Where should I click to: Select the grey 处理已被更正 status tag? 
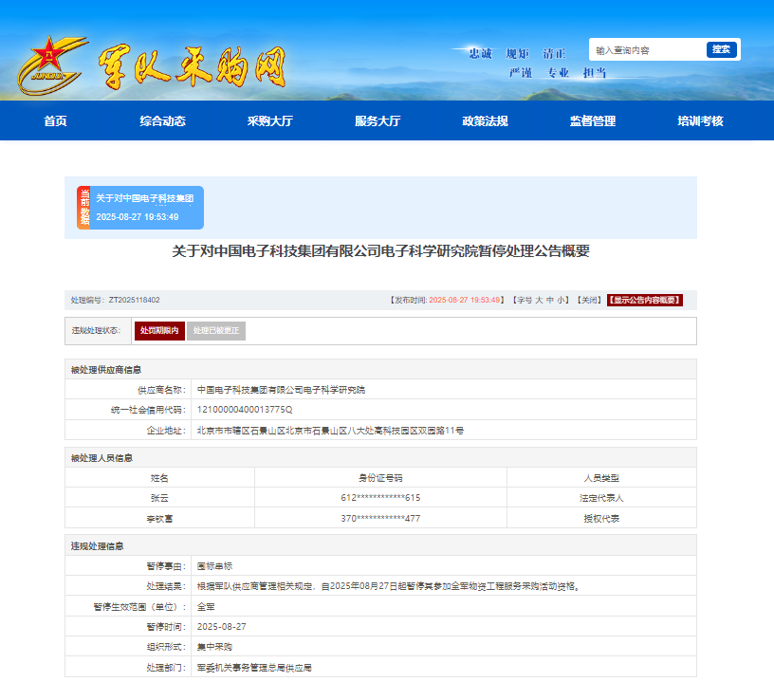coord(216,331)
